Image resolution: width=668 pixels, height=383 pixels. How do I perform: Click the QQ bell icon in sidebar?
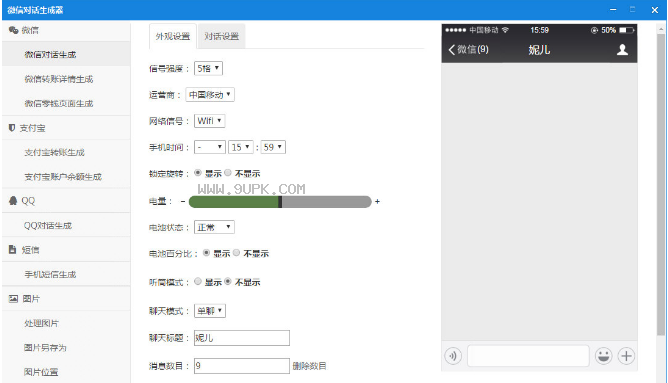13,201
